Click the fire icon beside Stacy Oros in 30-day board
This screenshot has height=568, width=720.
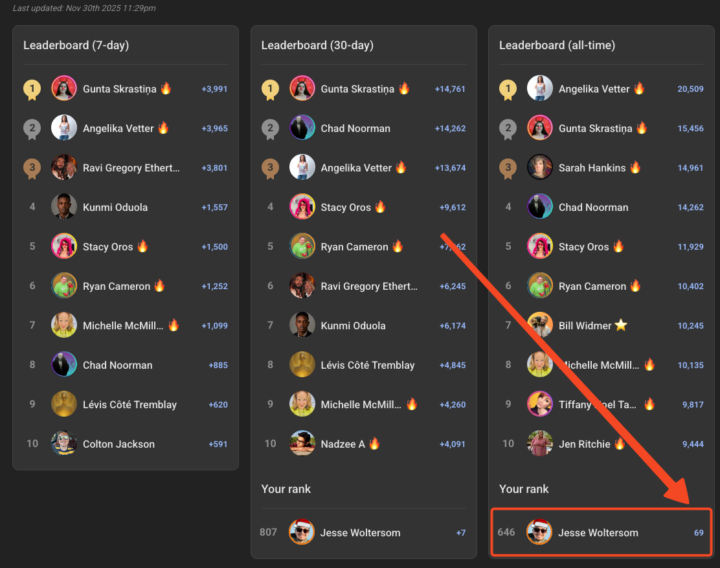point(380,206)
